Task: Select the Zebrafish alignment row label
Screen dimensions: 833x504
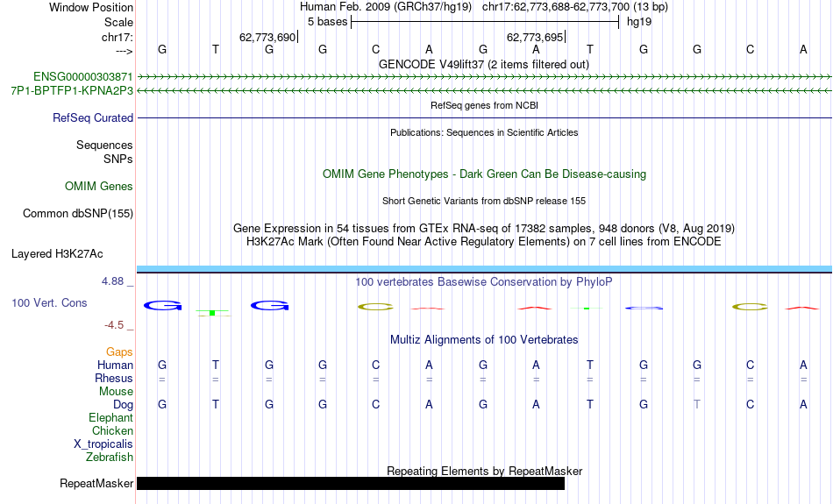Action: click(x=110, y=458)
